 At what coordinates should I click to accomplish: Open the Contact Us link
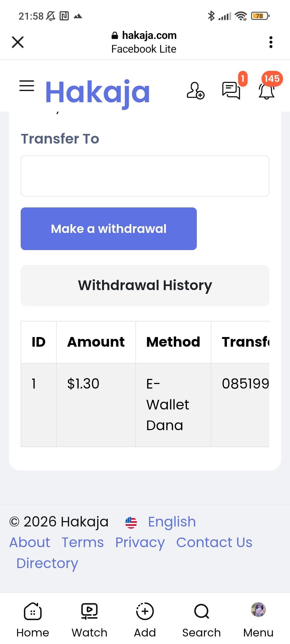tap(214, 543)
